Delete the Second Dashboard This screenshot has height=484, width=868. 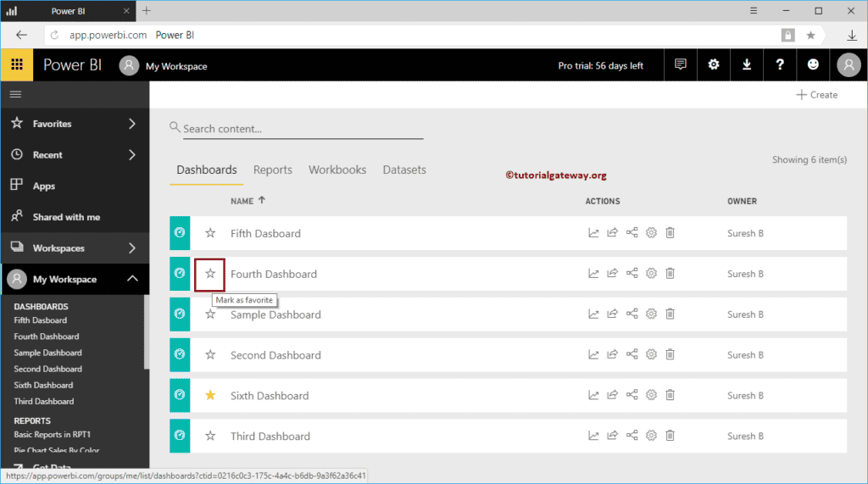[x=670, y=354]
